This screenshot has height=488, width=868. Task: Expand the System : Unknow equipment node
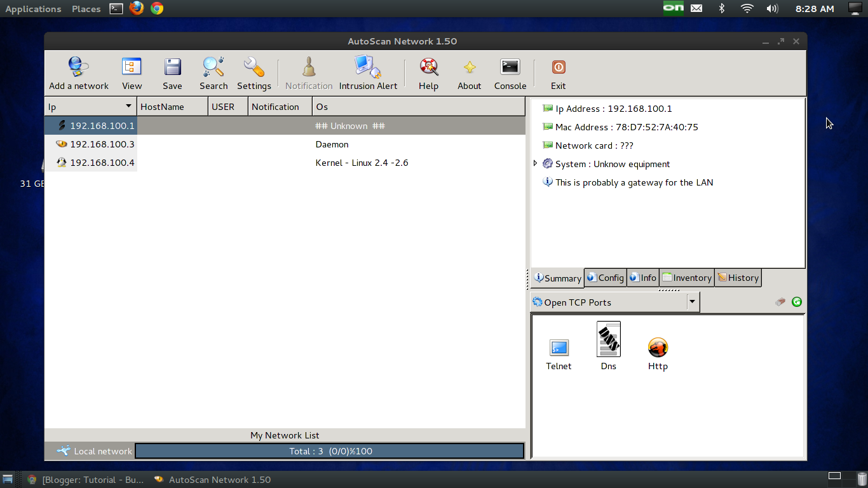point(535,163)
